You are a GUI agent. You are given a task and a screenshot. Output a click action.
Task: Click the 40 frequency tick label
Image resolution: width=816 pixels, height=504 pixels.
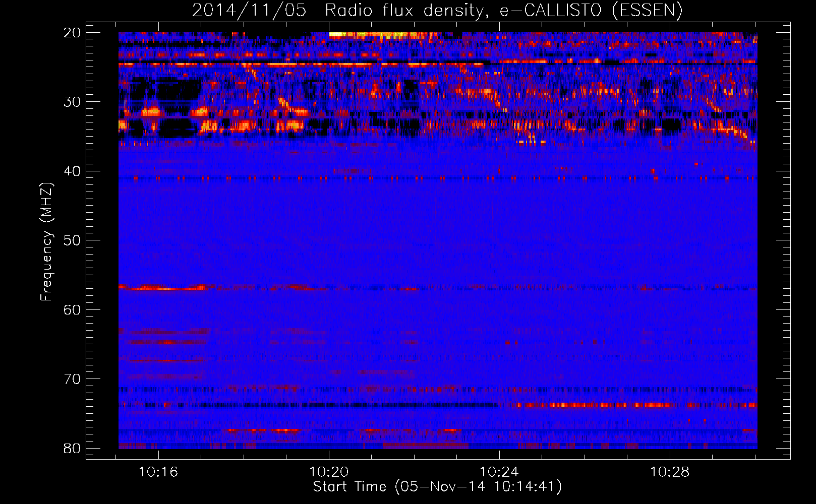(x=72, y=171)
